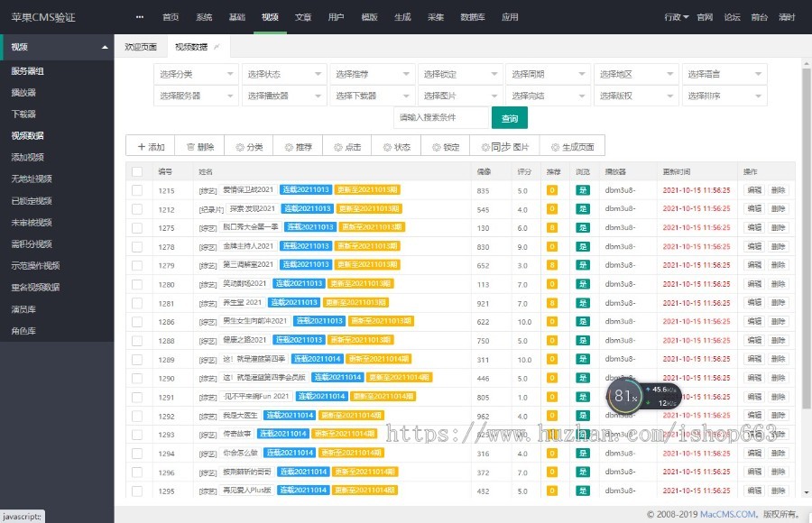This screenshot has width=812, height=523.
Task: Check the checkbox for row 1291
Action: tap(137, 397)
